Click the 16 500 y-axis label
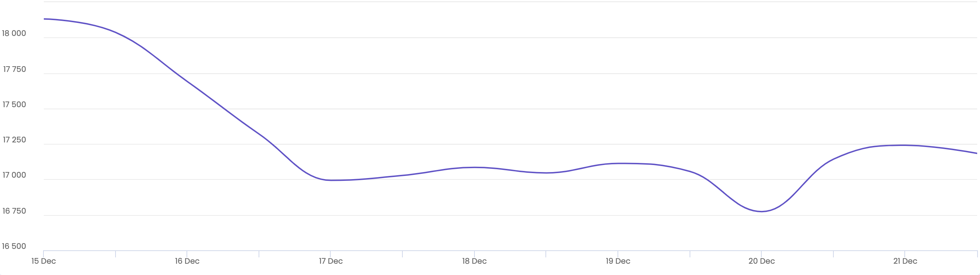This screenshot has width=980, height=275. coord(14,246)
